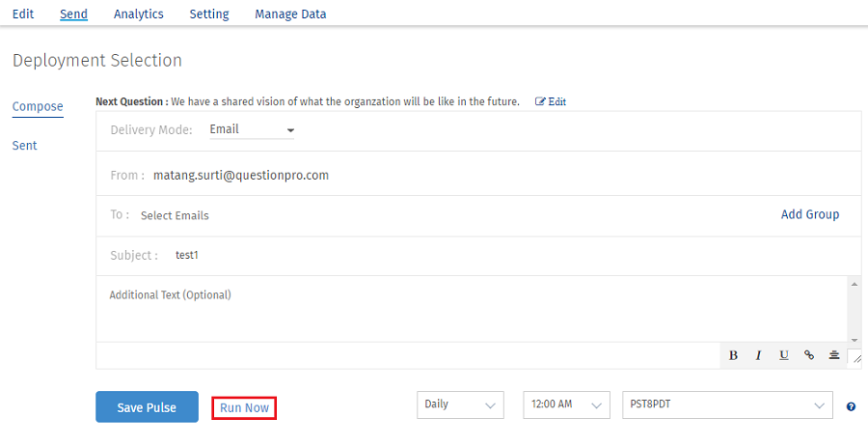Click the text area scroll down arrow
The image size is (868, 446).
pyautogui.click(x=854, y=339)
